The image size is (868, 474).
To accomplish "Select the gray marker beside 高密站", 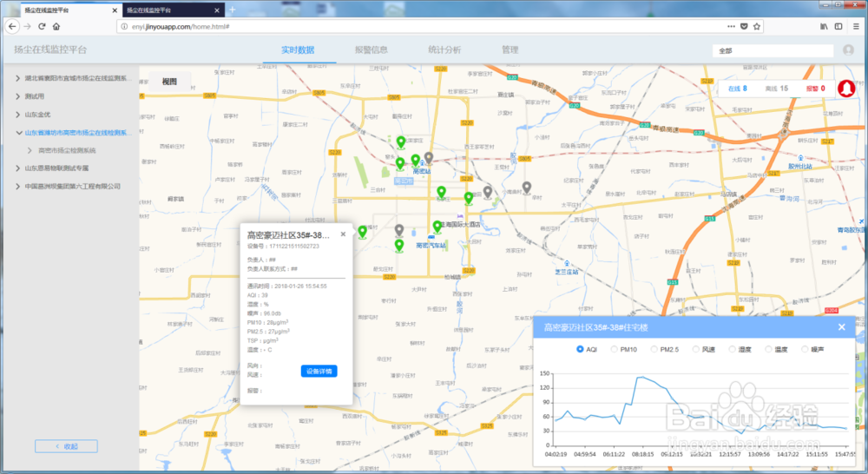I will (x=429, y=159).
